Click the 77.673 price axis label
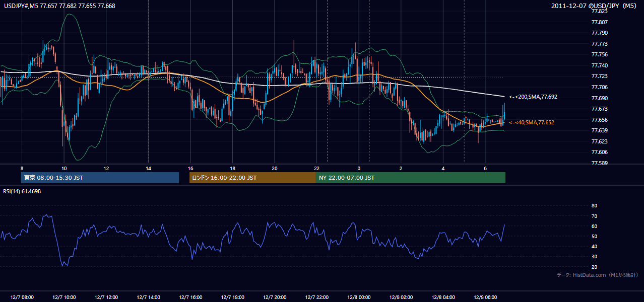This screenshot has height=302, width=644. coord(599,109)
